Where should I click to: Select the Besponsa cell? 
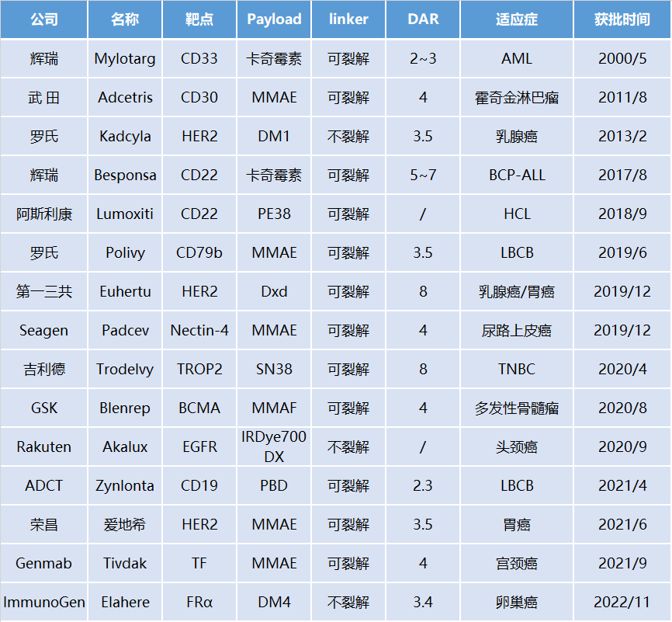pos(125,175)
